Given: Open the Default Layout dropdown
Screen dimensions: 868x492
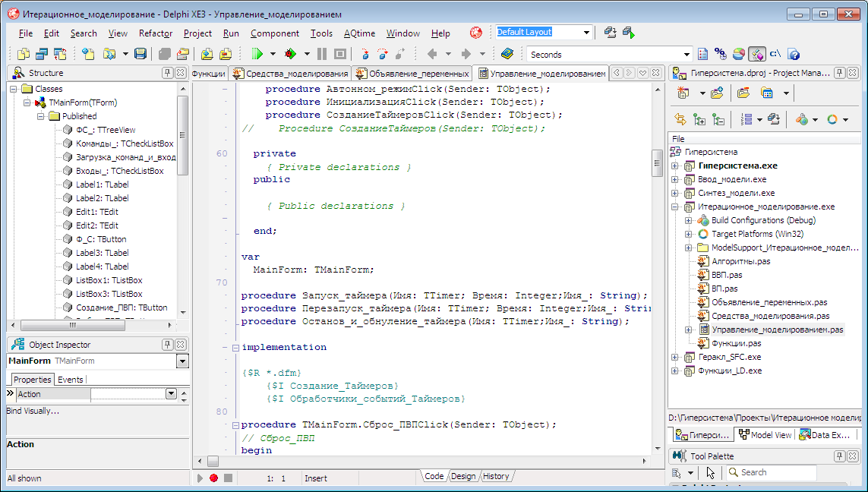Looking at the screenshot, I should point(586,33).
